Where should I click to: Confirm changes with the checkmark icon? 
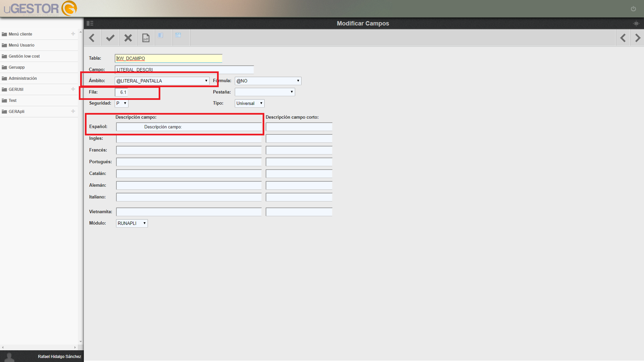coord(110,38)
